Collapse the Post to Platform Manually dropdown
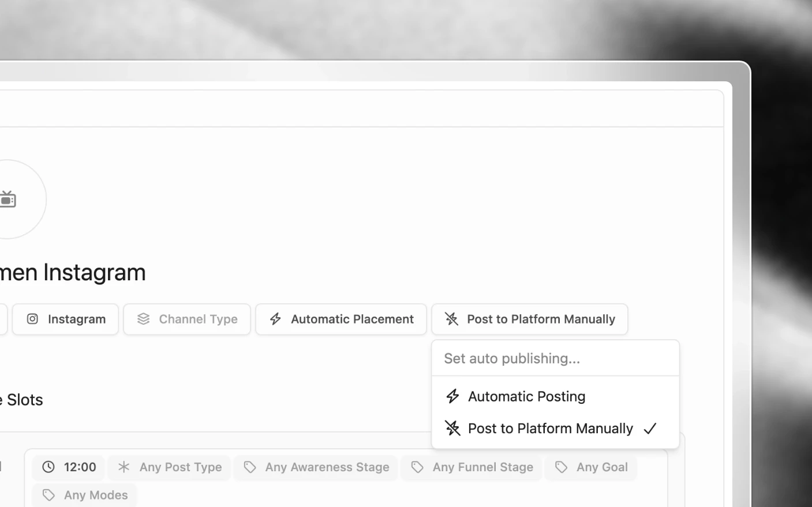This screenshot has width=812, height=507. [530, 319]
